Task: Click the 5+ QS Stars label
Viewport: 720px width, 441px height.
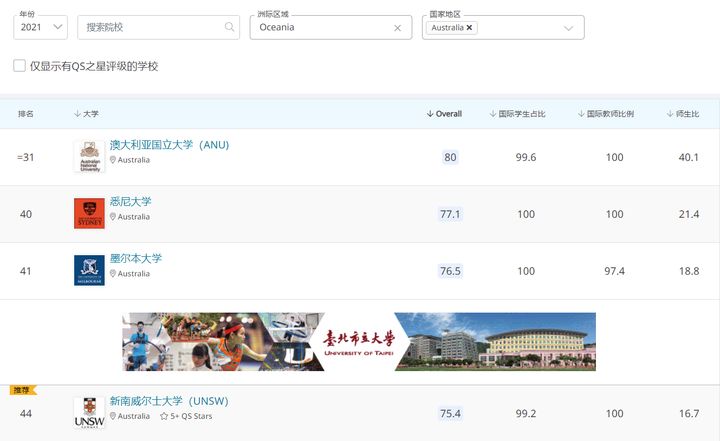Action: (x=191, y=416)
